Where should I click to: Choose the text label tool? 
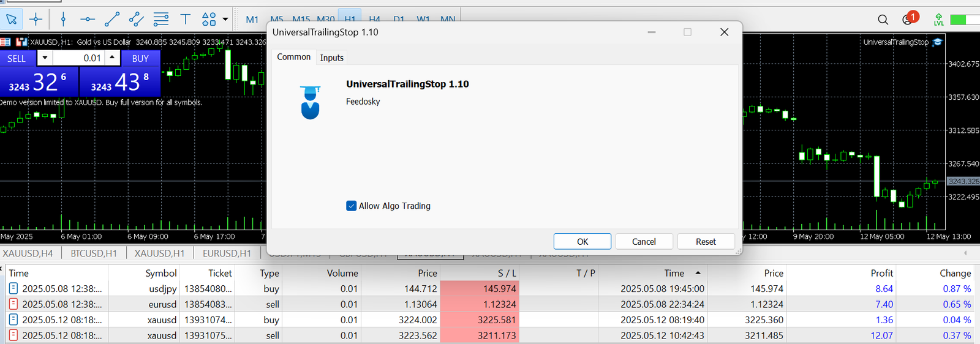pos(186,20)
